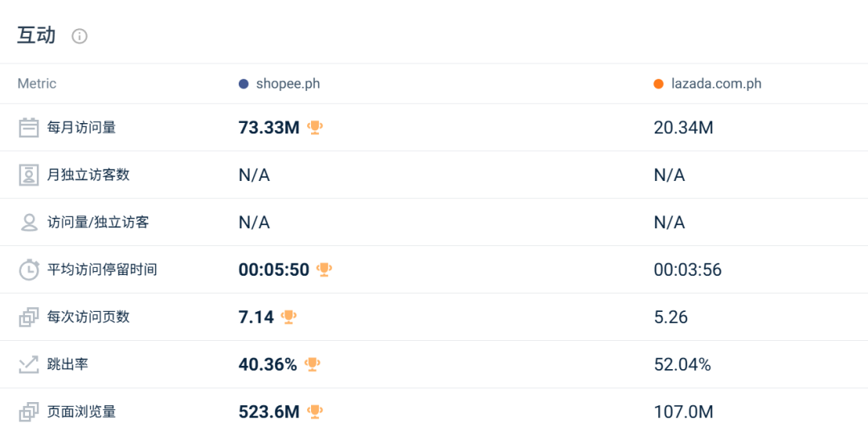Click the trophy icon next to 73.33M
This screenshot has height=431, width=868.
point(315,127)
